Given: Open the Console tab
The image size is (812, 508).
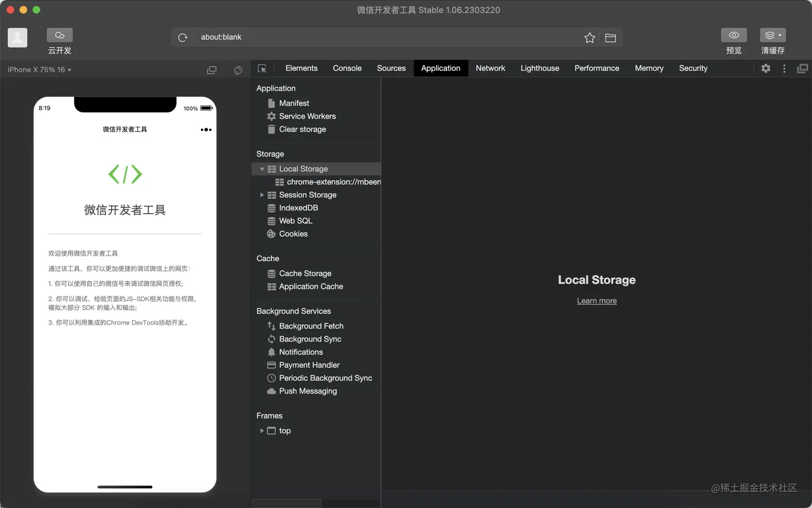Looking at the screenshot, I should click(346, 68).
